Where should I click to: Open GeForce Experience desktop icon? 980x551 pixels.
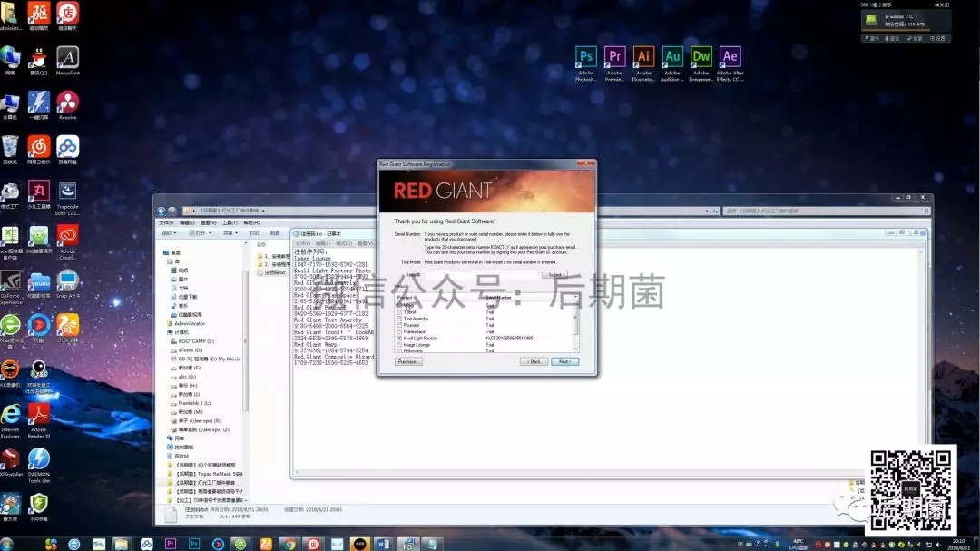(11, 287)
